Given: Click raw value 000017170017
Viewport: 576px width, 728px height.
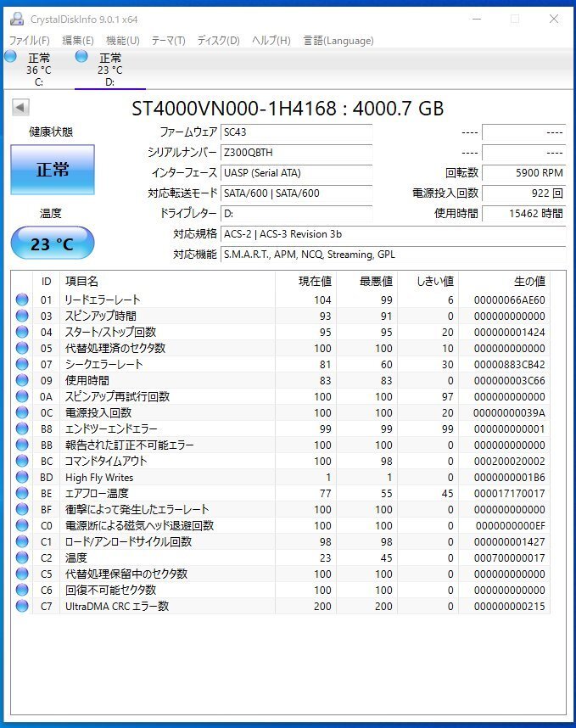Looking at the screenshot, I should [x=509, y=494].
